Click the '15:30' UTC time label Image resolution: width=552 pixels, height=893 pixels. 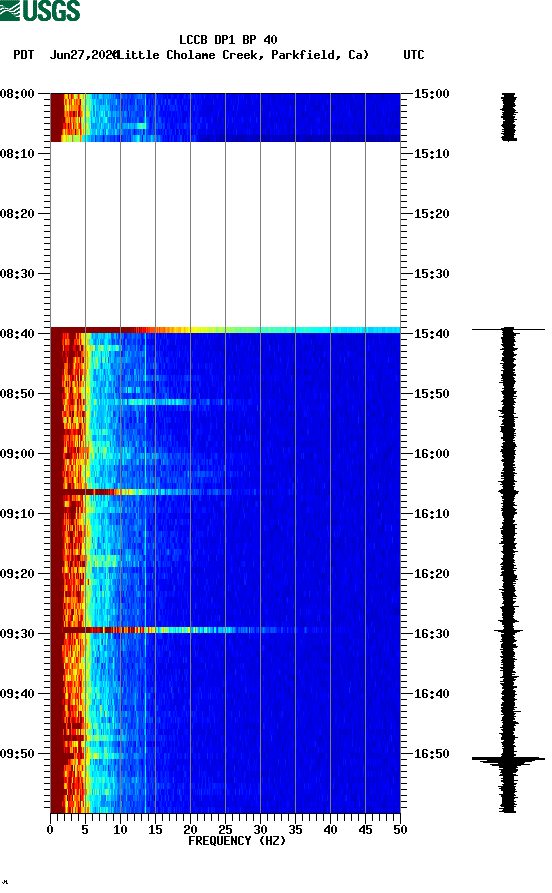[x=431, y=273]
